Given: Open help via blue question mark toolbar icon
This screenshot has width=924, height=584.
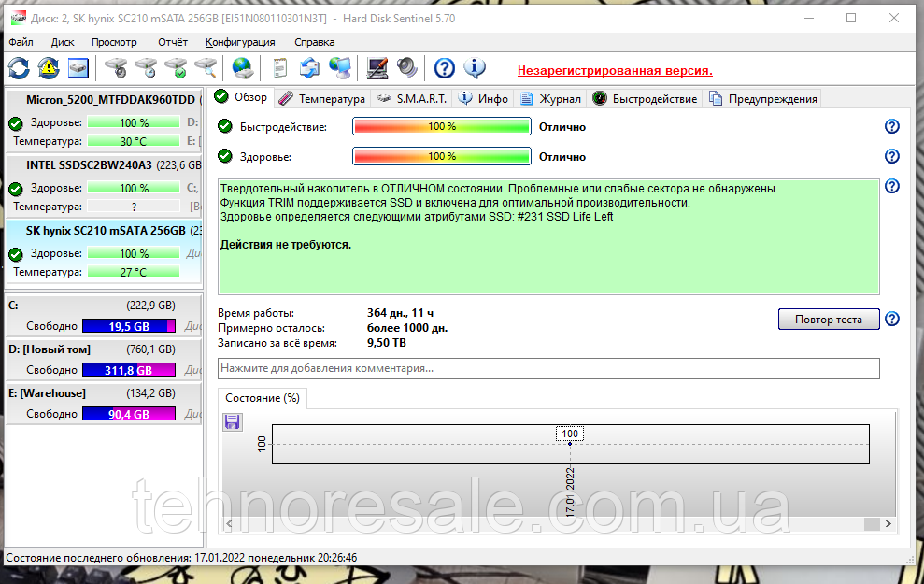Looking at the screenshot, I should [445, 68].
